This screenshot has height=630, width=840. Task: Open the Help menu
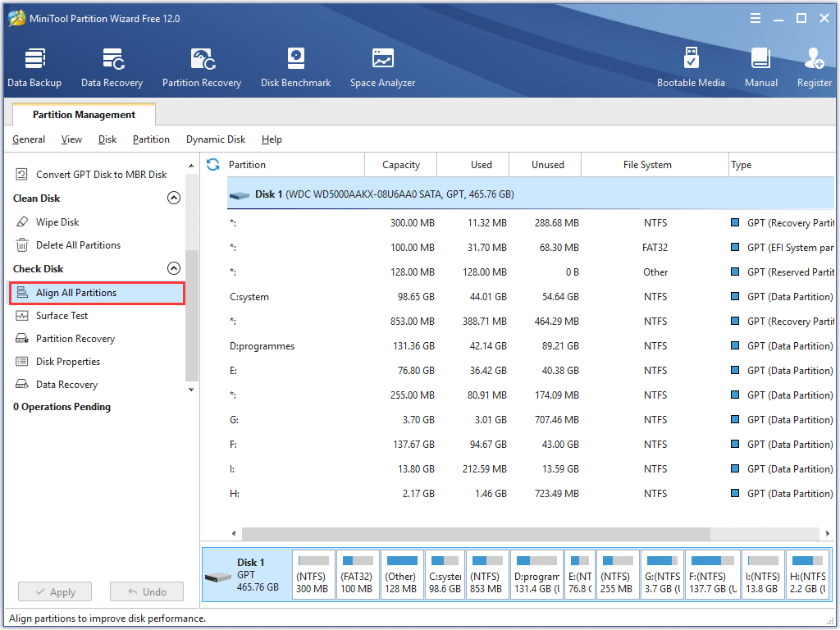272,139
